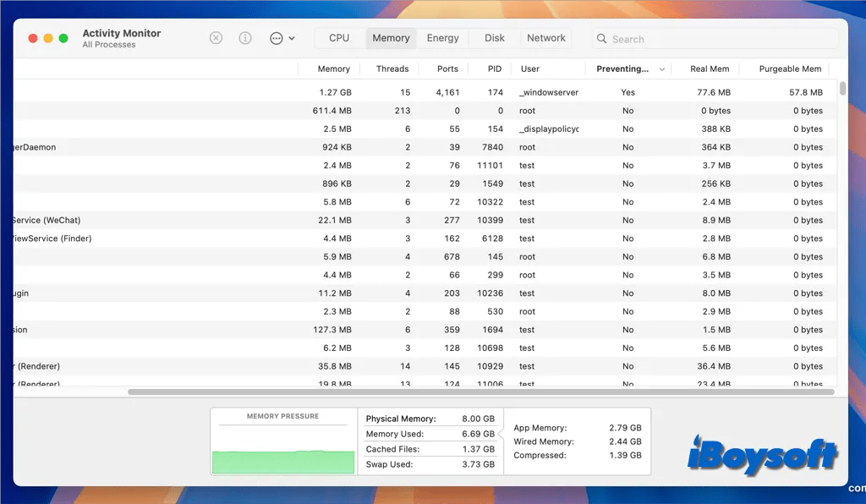Image resolution: width=866 pixels, height=504 pixels.
Task: Select the Memory pane in the toolbar
Action: click(390, 37)
